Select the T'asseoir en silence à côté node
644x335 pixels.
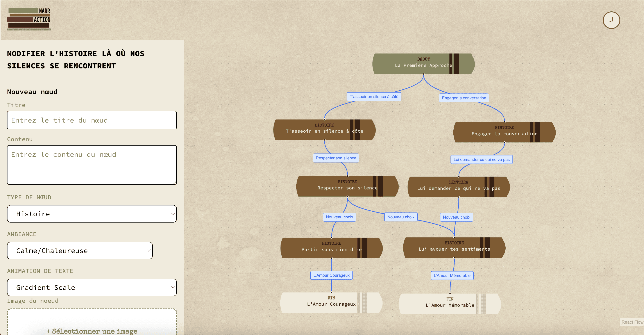(x=324, y=130)
